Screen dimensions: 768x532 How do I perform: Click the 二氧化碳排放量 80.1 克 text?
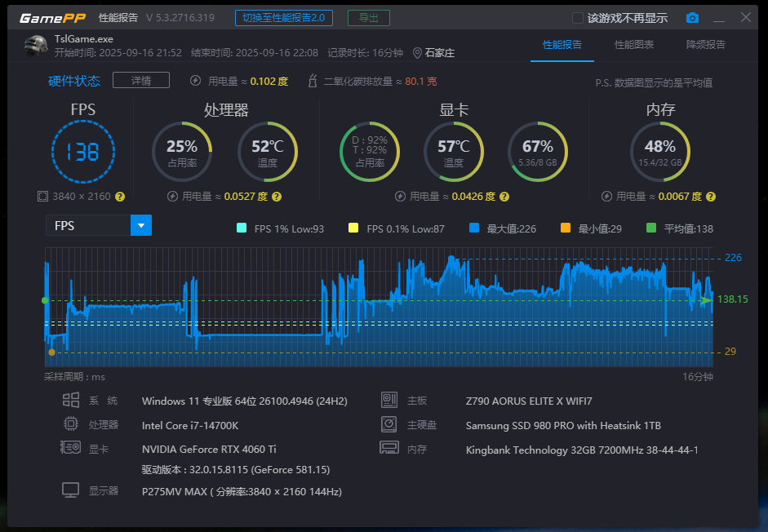click(380, 82)
